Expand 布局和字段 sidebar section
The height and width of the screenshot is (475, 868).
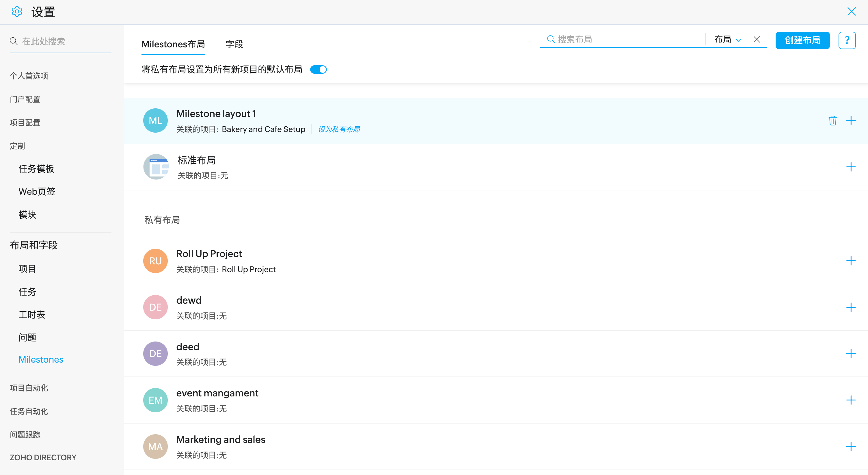click(x=34, y=245)
